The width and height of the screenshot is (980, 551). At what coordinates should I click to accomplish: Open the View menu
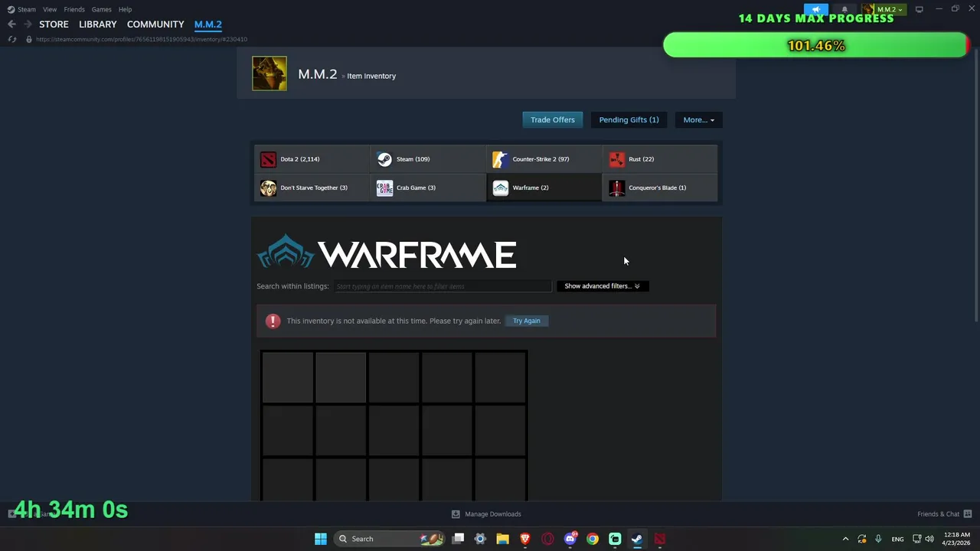50,9
